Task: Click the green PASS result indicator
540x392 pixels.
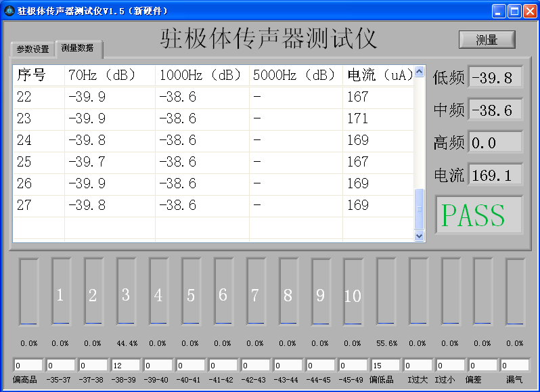Action: [478, 215]
